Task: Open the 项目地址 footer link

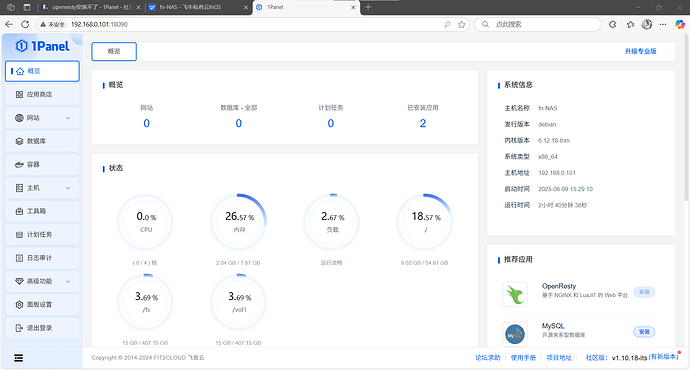Action: [559, 358]
